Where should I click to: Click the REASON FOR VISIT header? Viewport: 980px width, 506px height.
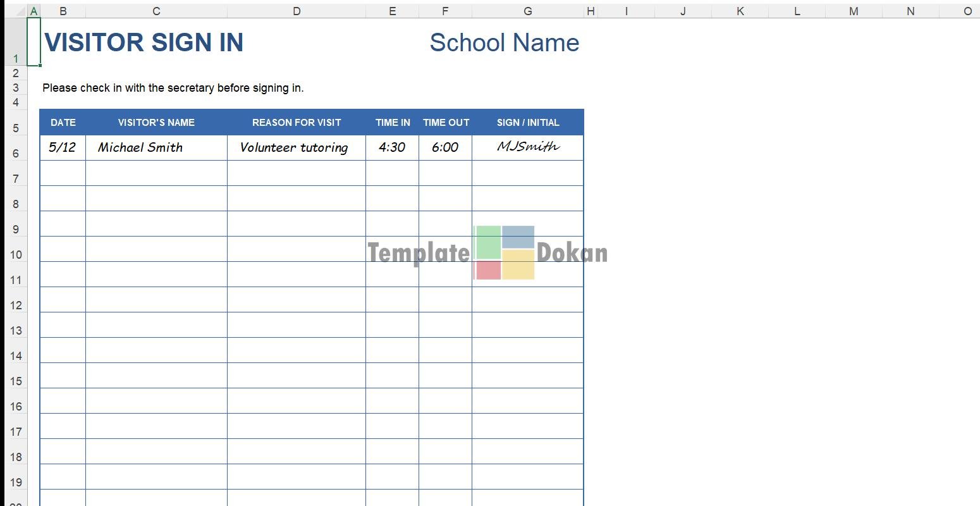(296, 123)
